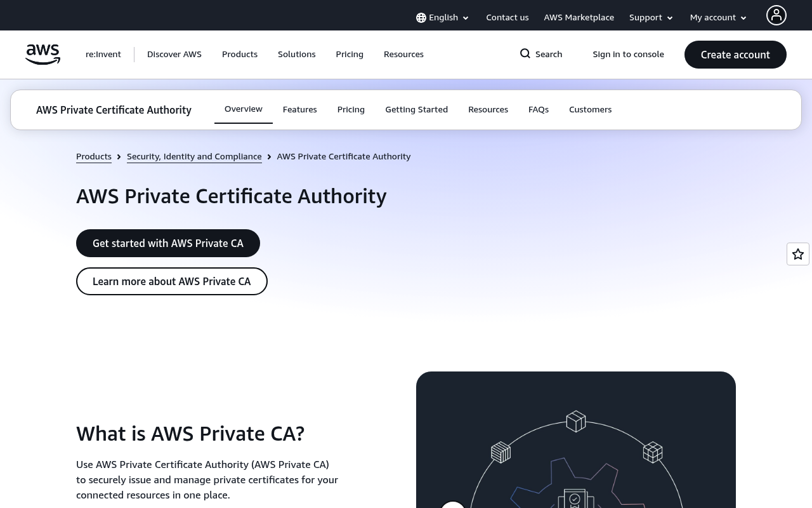Expand the English language dropdown
Viewport: 812px width, 508px height.
[x=443, y=18]
